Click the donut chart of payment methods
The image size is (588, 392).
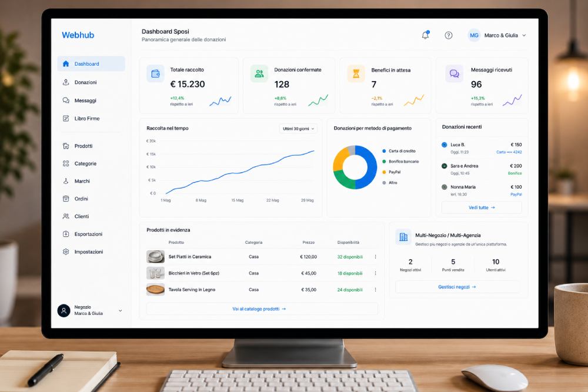(355, 167)
